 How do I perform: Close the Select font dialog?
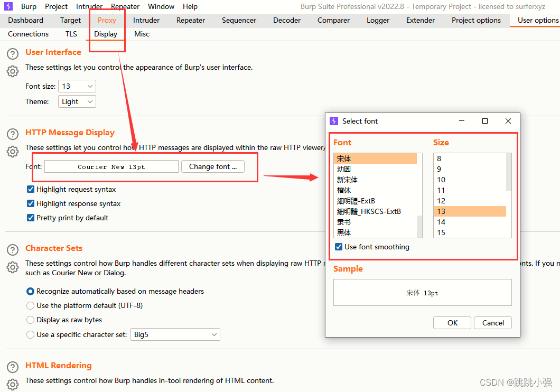coord(508,121)
